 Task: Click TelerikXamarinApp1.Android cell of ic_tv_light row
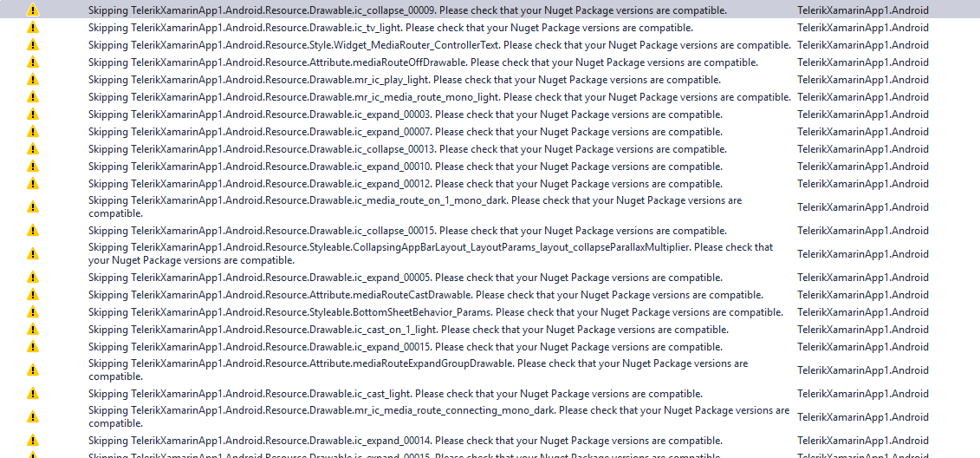pos(862,28)
